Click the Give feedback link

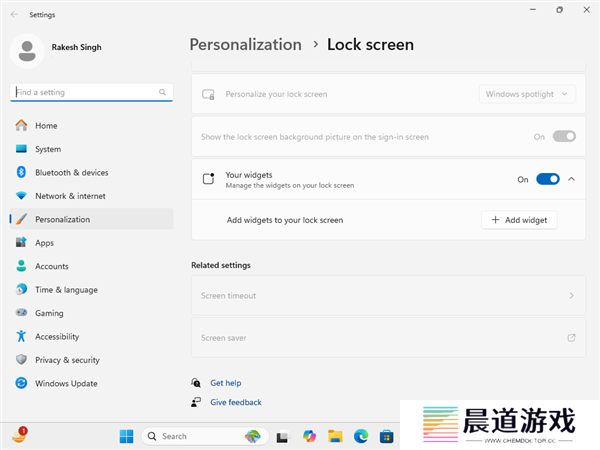point(236,402)
